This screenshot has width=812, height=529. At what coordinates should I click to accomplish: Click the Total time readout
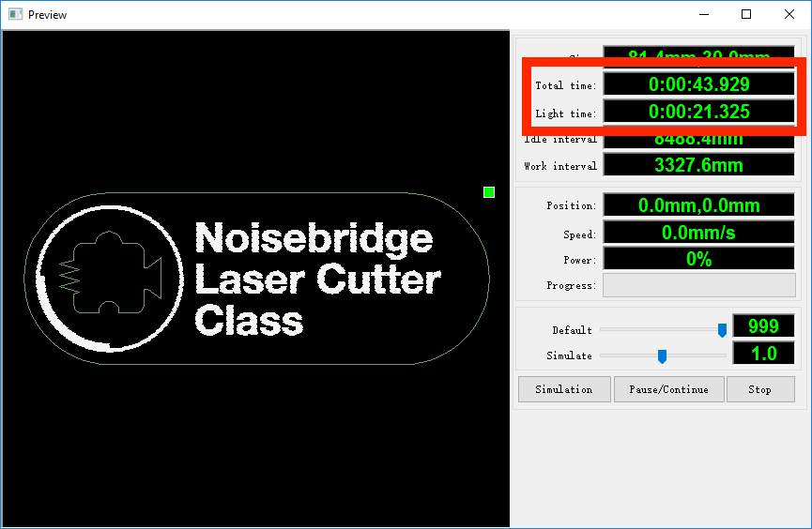click(x=698, y=84)
